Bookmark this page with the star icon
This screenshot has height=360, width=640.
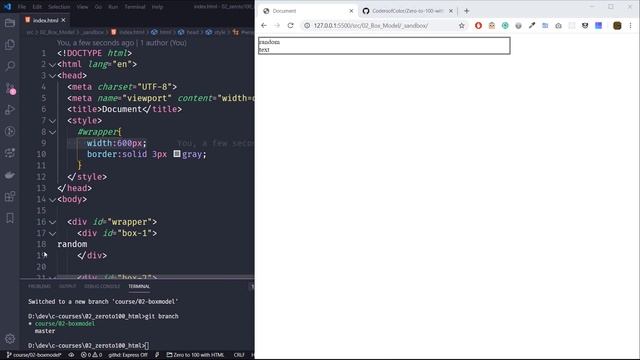(462, 25)
